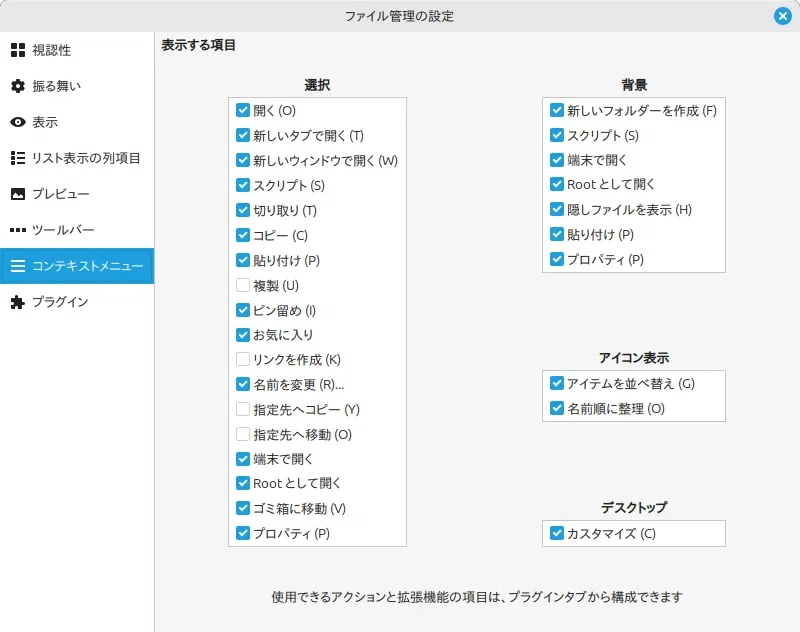Uncheck プロパティ (P) in 選択 list

243,533
